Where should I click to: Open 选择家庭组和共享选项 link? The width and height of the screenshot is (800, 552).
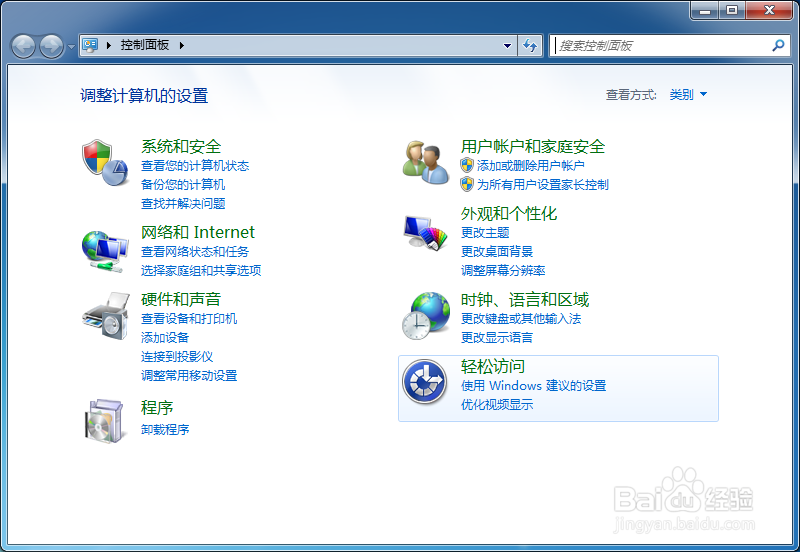(x=201, y=270)
